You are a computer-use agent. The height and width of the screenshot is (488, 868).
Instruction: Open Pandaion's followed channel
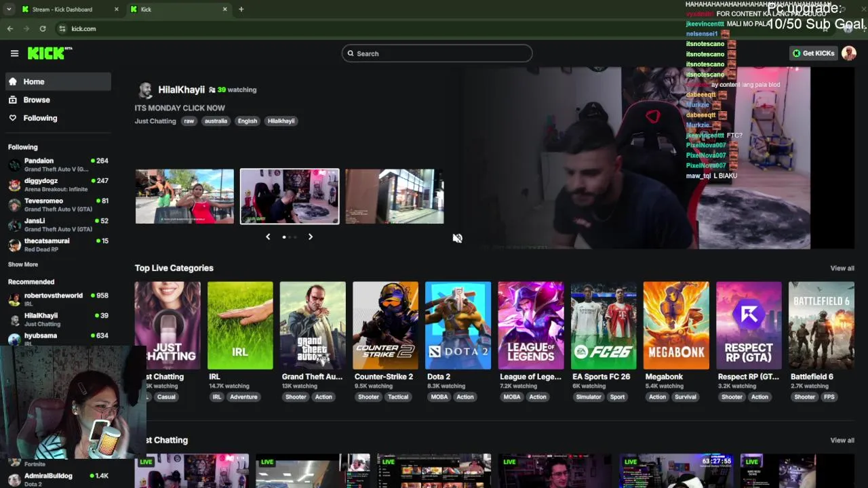point(58,165)
